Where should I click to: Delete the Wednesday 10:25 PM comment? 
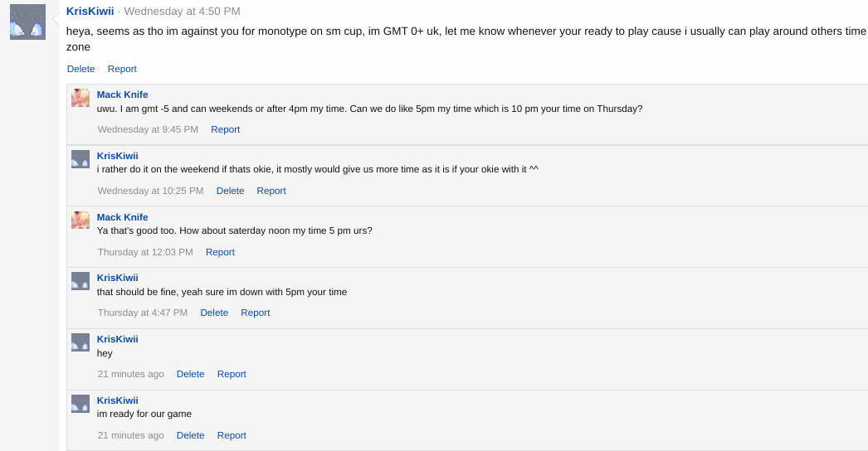click(231, 191)
